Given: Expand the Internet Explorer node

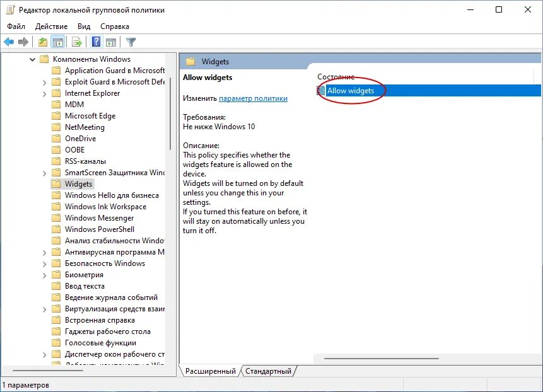Looking at the screenshot, I should click(44, 94).
